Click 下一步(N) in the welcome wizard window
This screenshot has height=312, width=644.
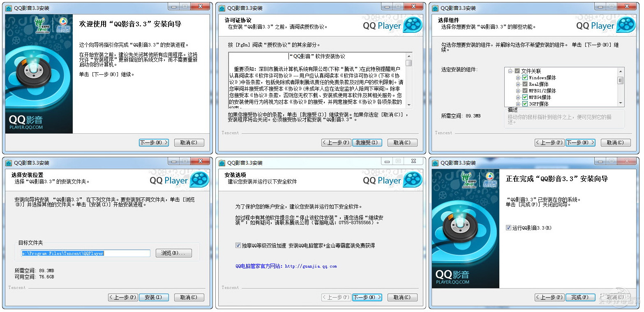point(154,142)
